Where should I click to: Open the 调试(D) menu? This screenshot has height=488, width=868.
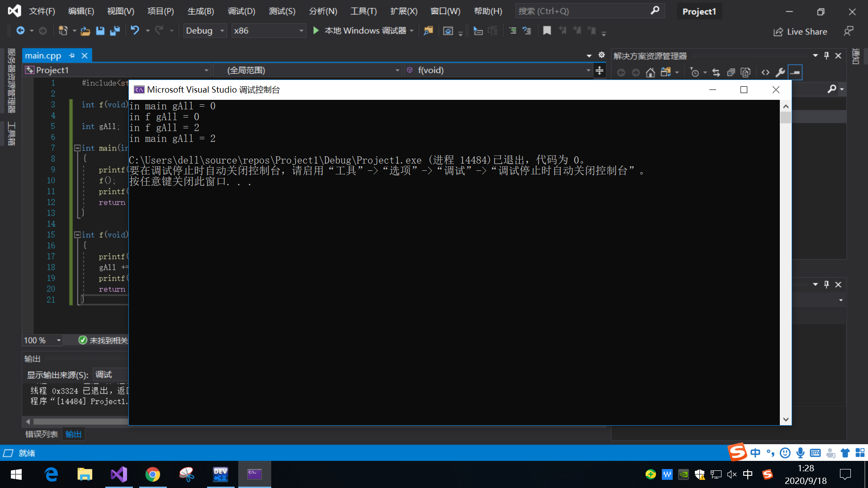[241, 11]
